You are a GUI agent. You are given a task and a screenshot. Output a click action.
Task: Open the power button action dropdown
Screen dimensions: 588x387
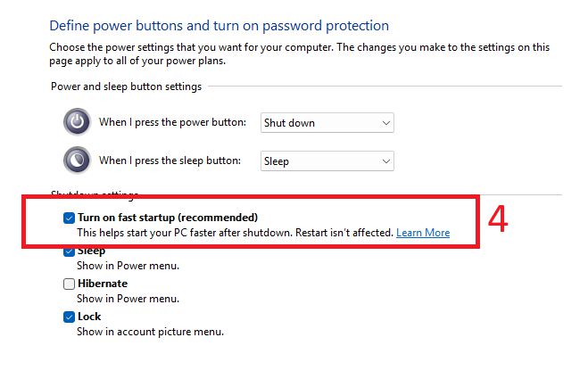(327, 123)
